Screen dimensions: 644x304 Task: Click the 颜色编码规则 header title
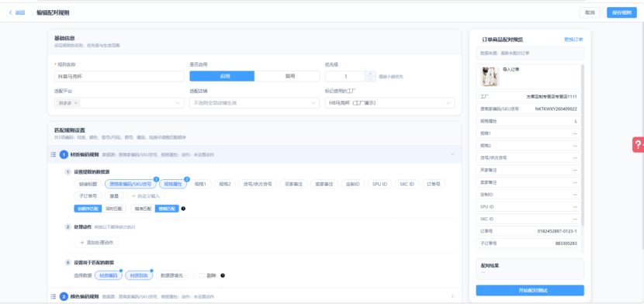point(85,296)
